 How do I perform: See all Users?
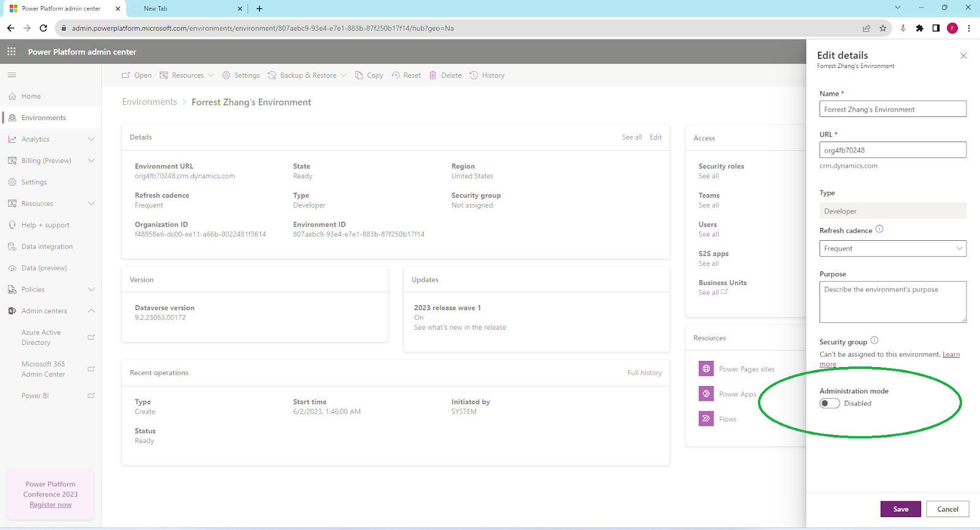(709, 234)
